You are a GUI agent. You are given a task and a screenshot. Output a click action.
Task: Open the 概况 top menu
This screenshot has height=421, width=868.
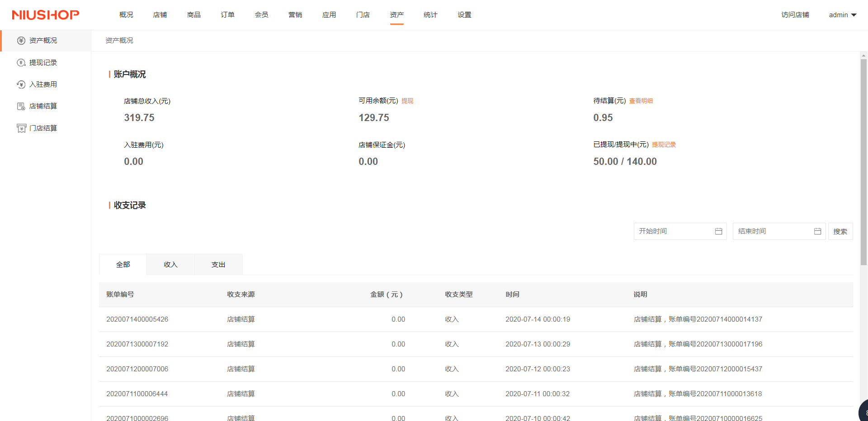126,15
